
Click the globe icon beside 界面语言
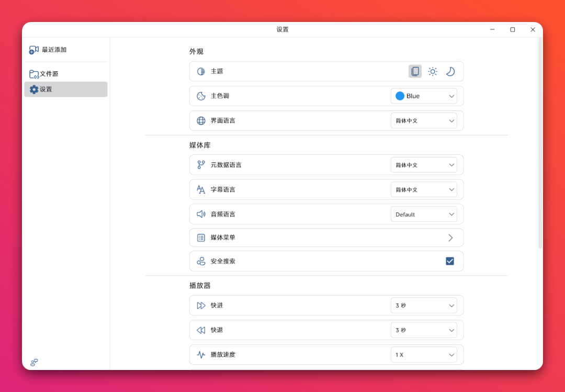201,121
